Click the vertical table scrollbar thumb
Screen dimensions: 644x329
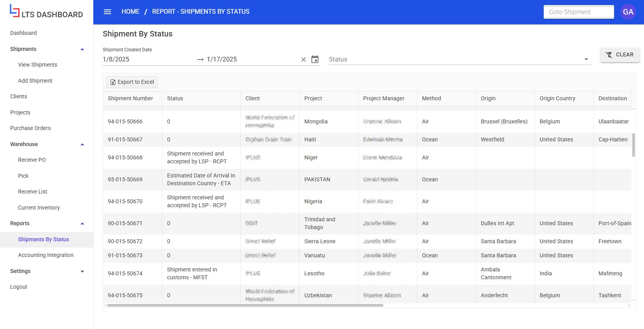[x=633, y=145]
